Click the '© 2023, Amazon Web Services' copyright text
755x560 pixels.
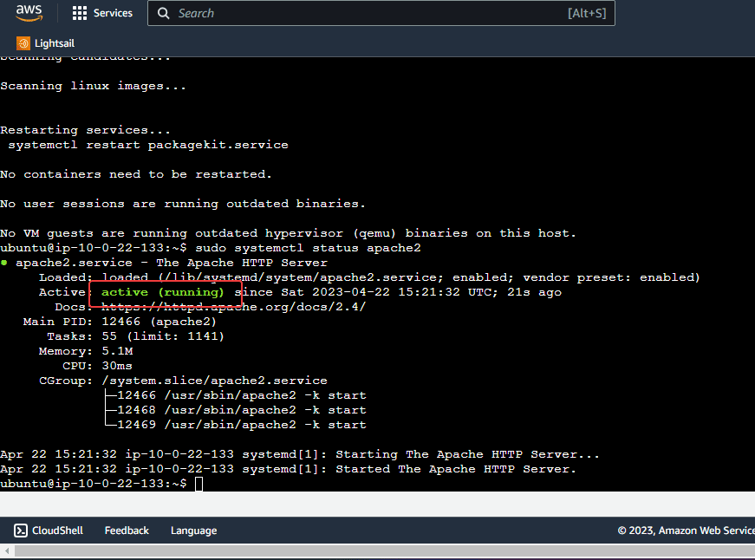[x=687, y=531]
